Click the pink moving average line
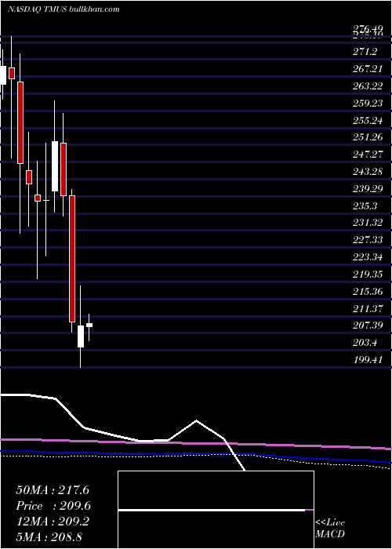The height and width of the screenshot is (549, 392). (x=196, y=443)
